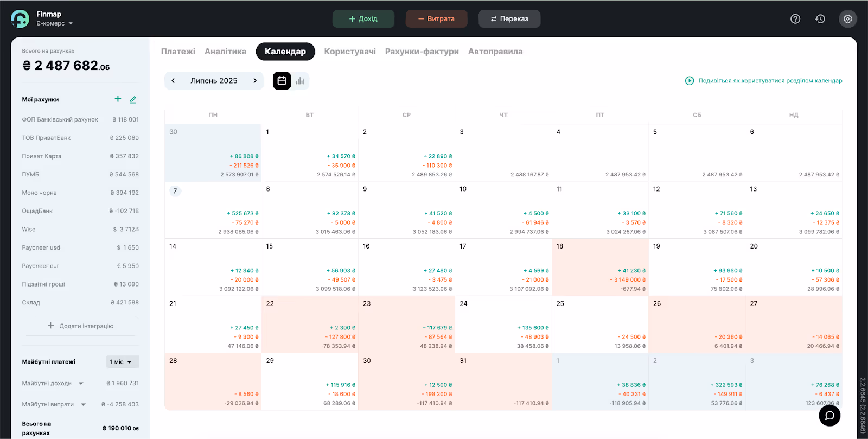
Task: Click the - 3 149 000 expense amount
Action: coord(628,280)
